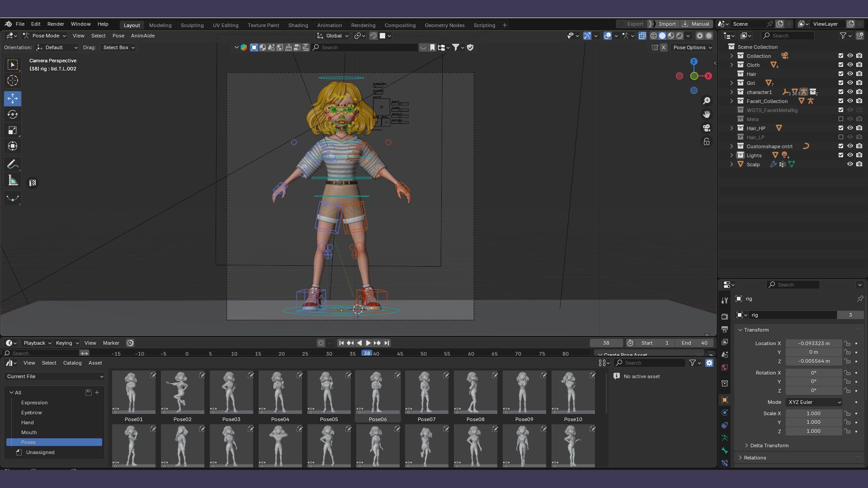Jump to the timeline start frame
The width and height of the screenshot is (868, 488).
[341, 343]
